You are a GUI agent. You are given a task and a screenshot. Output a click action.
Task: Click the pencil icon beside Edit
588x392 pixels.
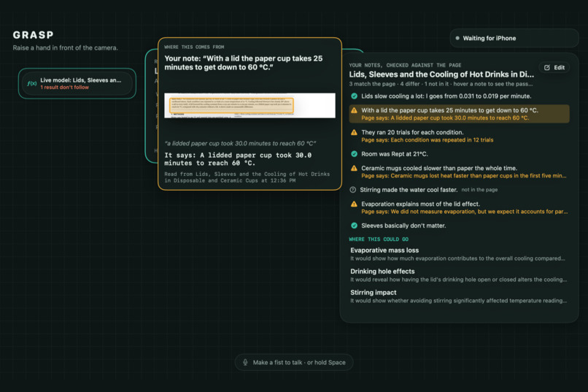tap(546, 67)
